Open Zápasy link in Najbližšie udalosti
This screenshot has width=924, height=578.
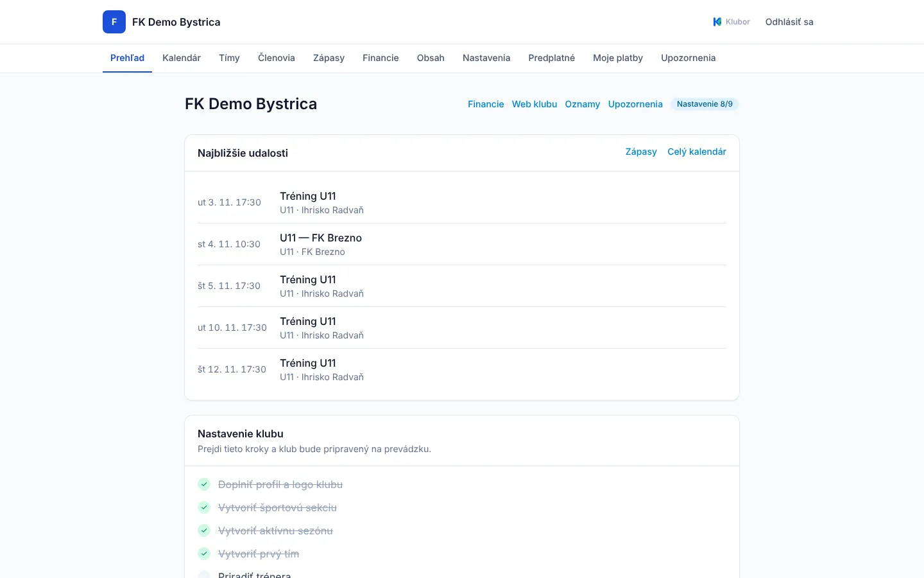[x=641, y=152]
